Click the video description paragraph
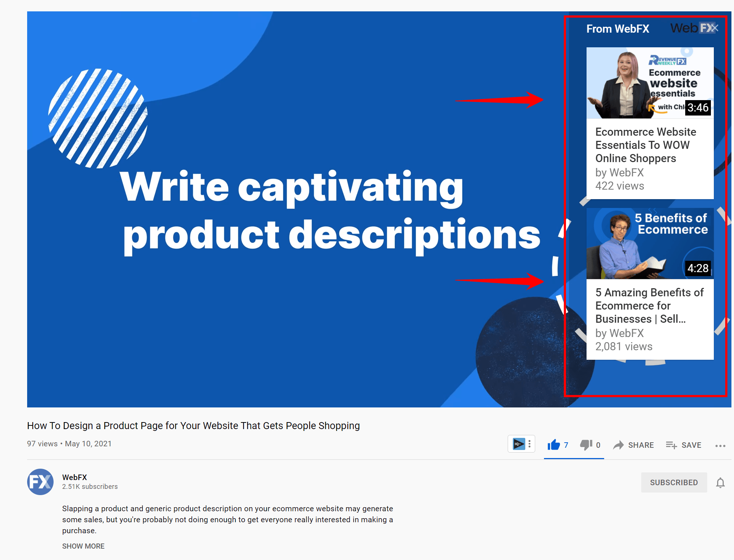The height and width of the screenshot is (560, 734). 227,520
